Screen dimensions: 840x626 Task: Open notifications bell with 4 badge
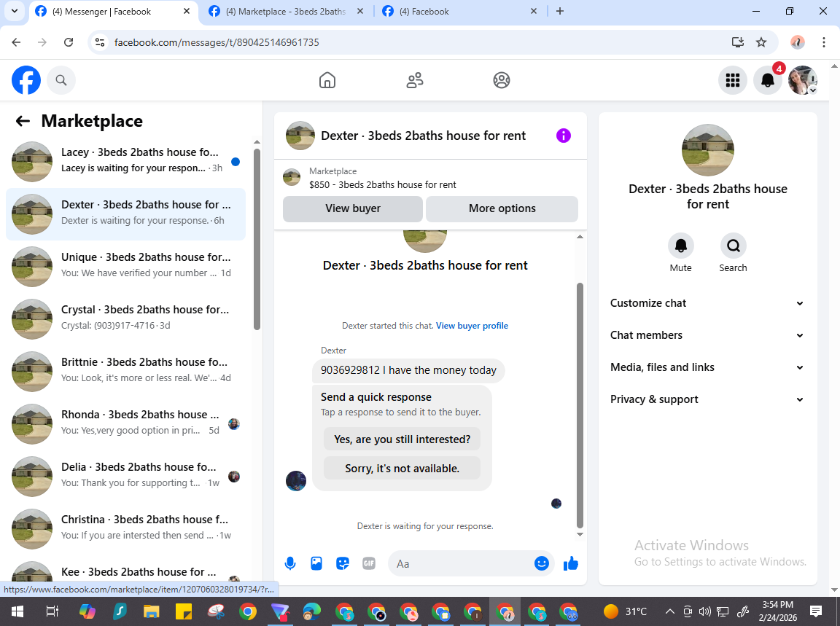(x=768, y=80)
